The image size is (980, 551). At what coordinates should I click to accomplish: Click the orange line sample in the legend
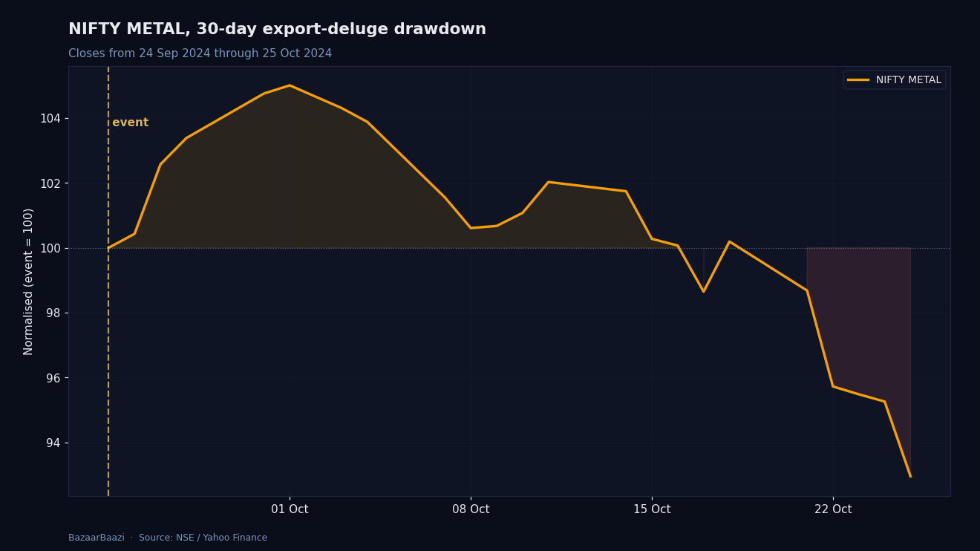858,80
